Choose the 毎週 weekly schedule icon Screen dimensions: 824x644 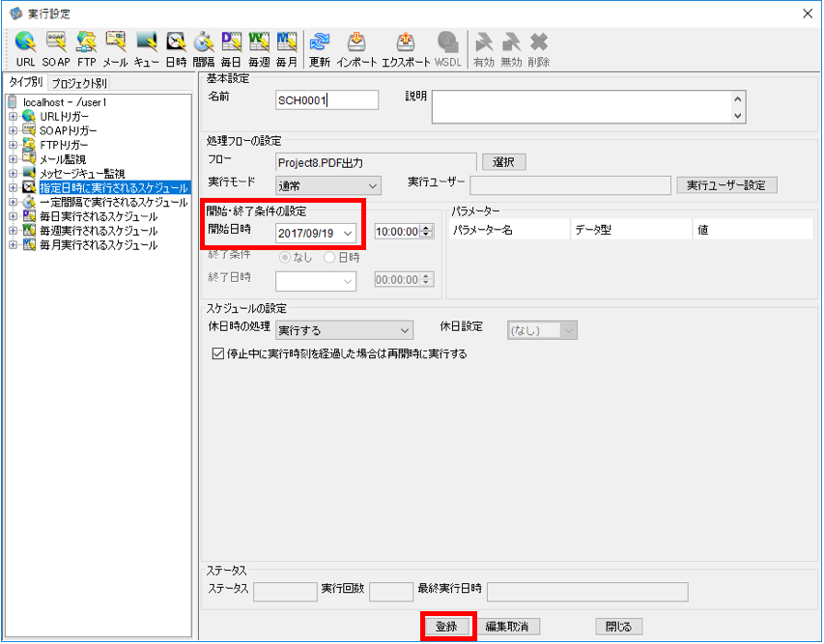(x=259, y=49)
